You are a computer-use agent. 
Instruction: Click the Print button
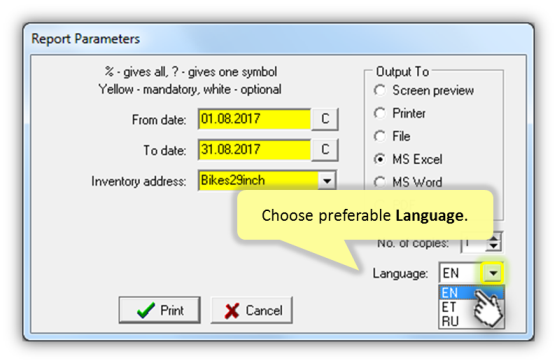pos(159,310)
